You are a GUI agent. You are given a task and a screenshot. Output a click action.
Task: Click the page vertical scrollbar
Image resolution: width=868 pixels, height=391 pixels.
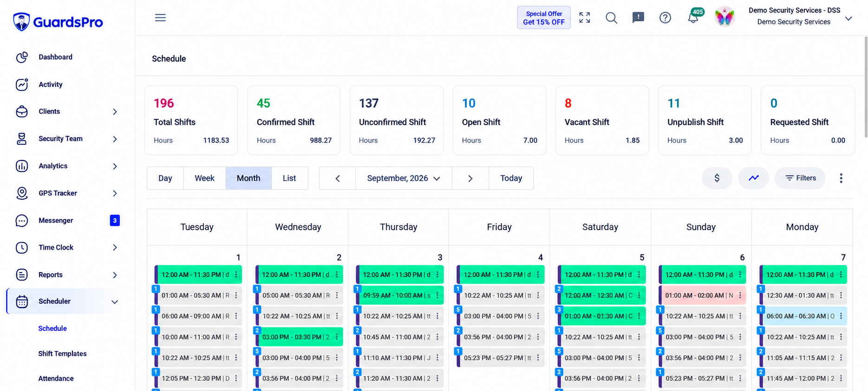[x=866, y=87]
